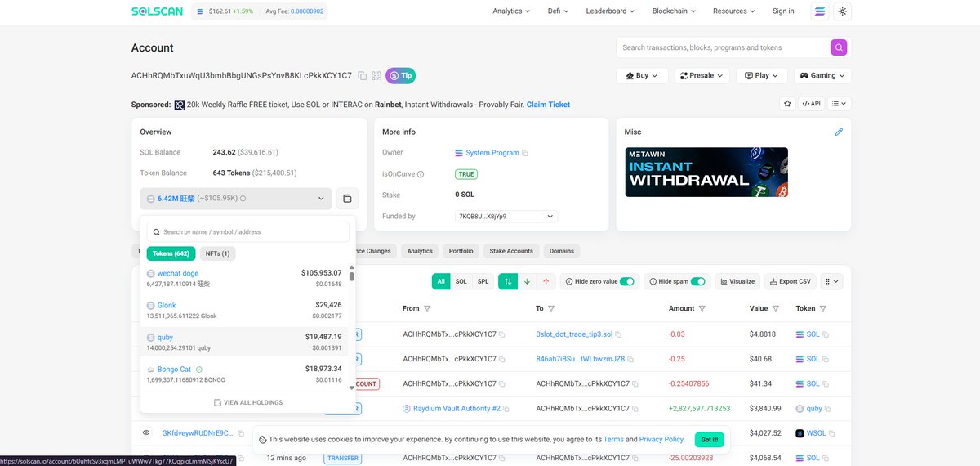Show QR code for the account address
The image size is (980, 466).
376,76
